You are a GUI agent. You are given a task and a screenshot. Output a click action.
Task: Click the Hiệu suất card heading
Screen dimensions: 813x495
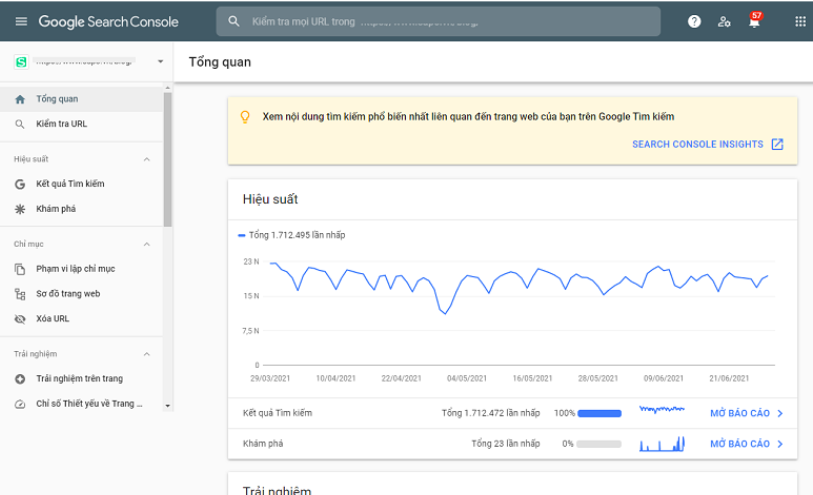click(270, 200)
